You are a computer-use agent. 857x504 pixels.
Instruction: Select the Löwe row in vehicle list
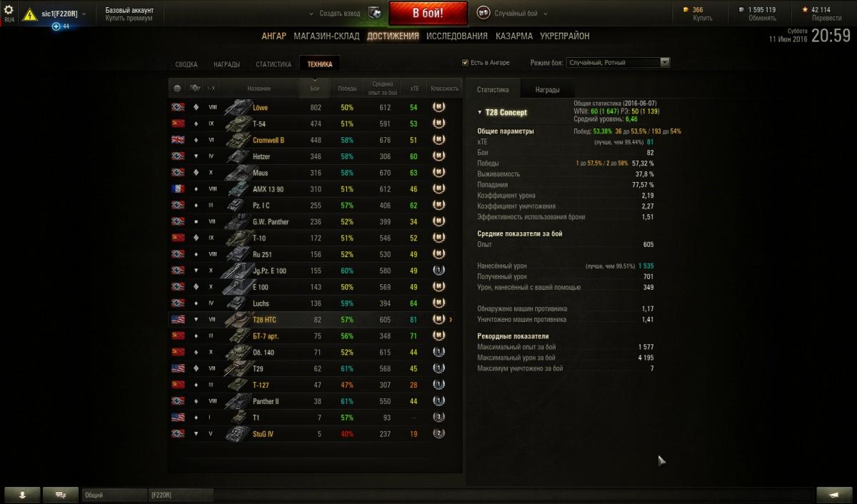click(x=315, y=108)
